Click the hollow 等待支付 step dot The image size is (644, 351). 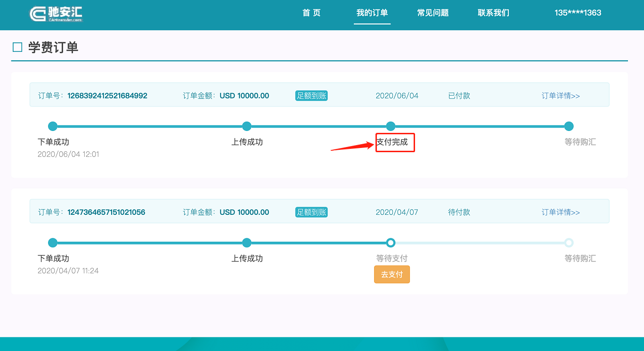[391, 243]
